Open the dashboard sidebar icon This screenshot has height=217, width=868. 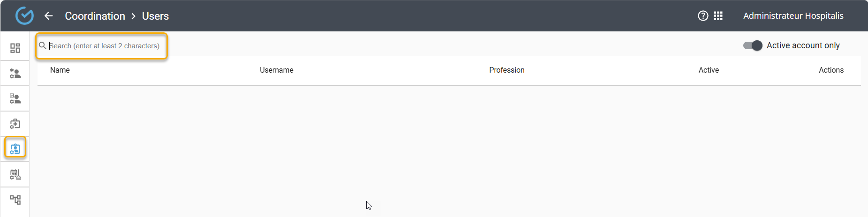(x=15, y=48)
